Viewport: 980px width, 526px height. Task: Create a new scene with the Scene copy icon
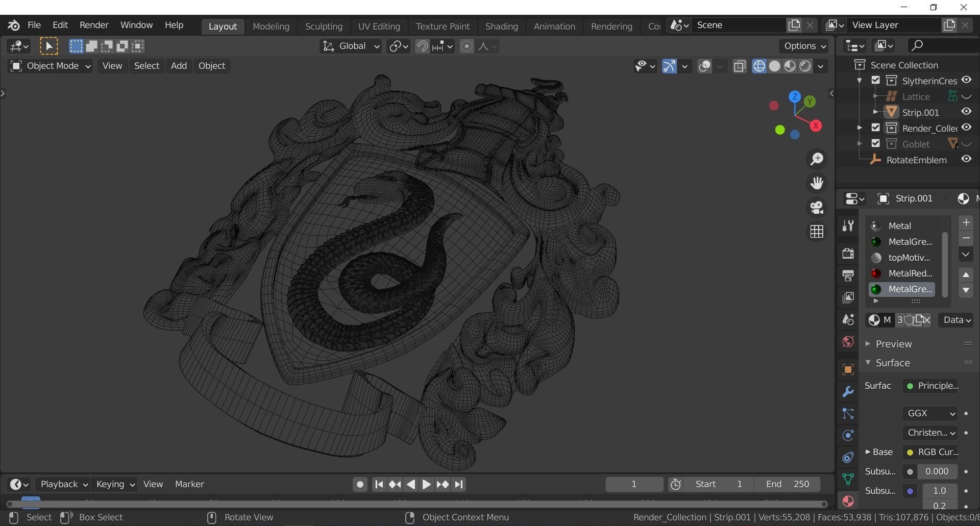coord(794,25)
